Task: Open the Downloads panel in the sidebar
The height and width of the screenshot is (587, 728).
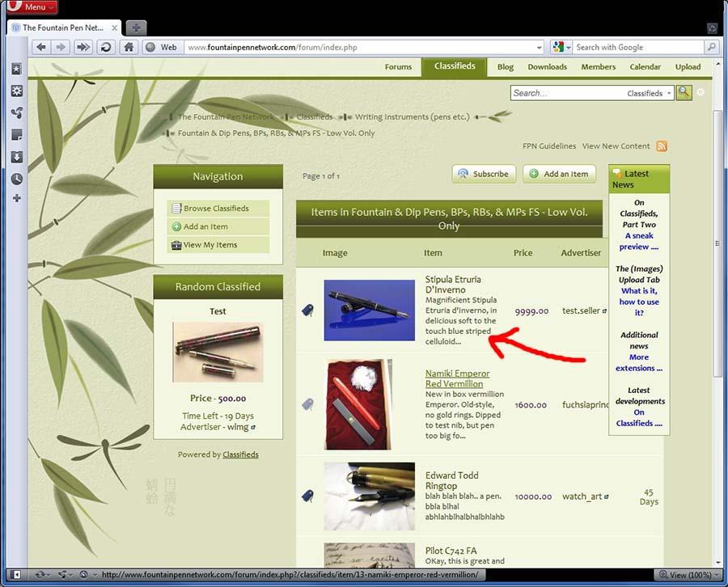Action: point(16,157)
